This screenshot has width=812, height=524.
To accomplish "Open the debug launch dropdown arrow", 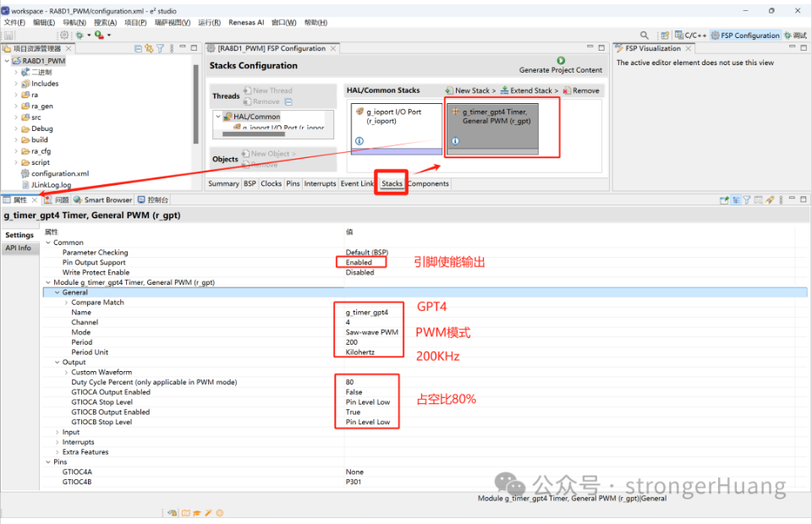I will (x=89, y=35).
